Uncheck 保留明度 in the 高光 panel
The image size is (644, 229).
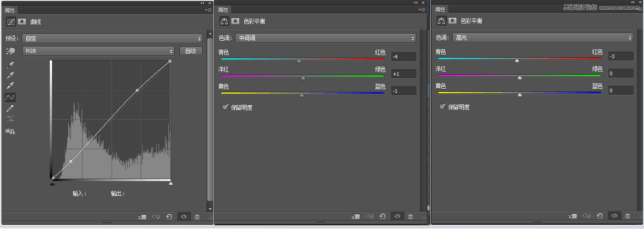[442, 107]
